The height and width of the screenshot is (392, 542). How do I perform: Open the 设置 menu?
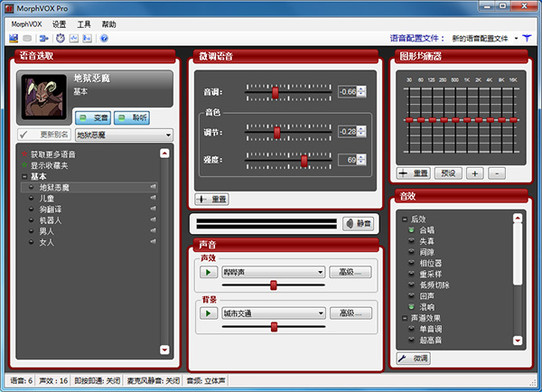(59, 24)
